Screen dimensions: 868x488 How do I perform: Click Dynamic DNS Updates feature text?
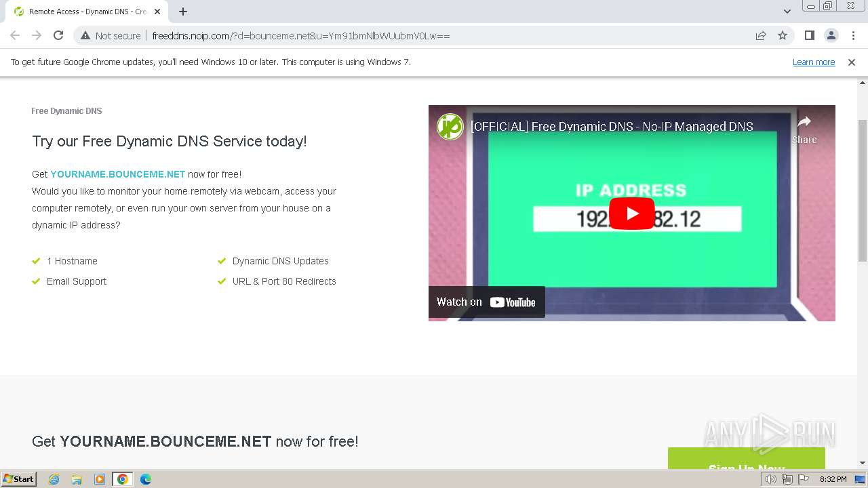pos(281,261)
